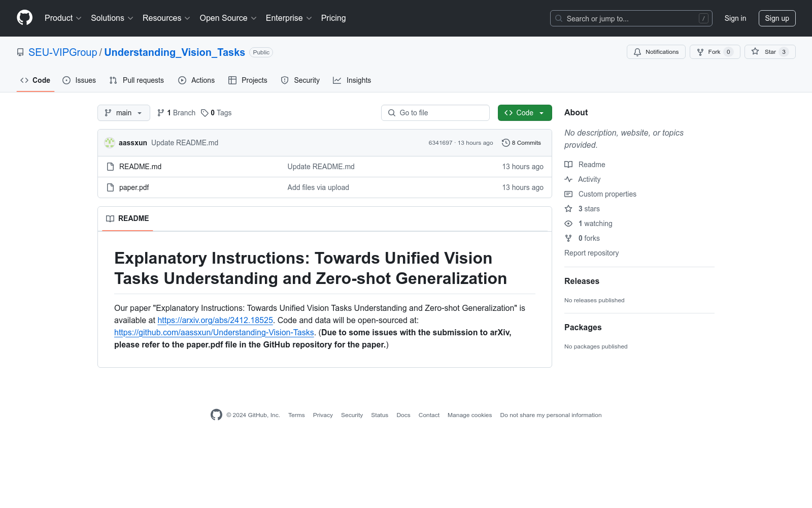Click Do not share my personal information
This screenshot has width=812, height=508.
click(x=551, y=415)
